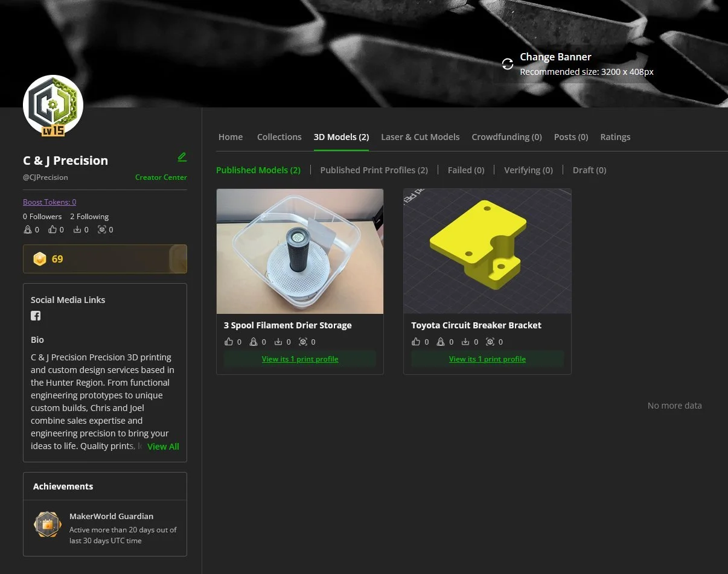Select the Draft (0) filter
Image resolution: width=728 pixels, height=574 pixels.
click(x=589, y=170)
